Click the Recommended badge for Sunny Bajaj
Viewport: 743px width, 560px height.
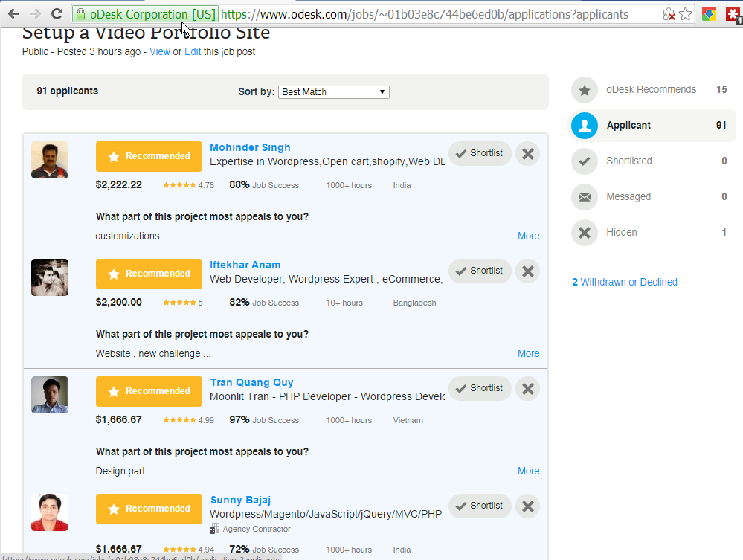click(149, 509)
